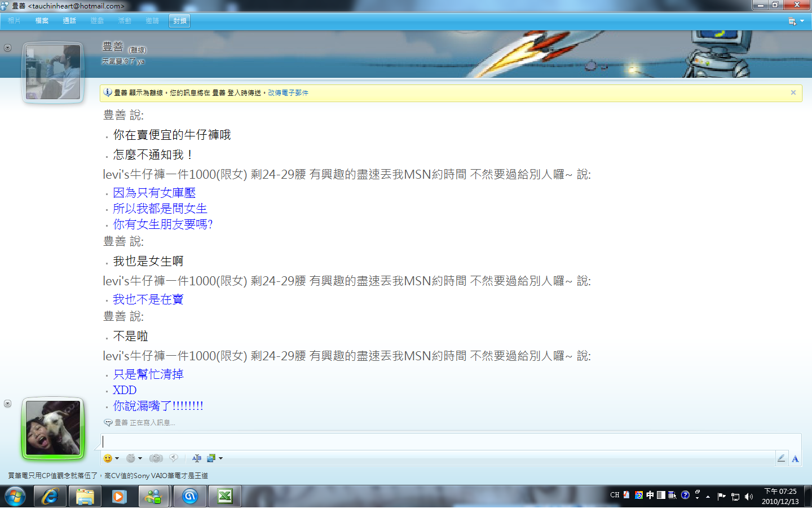
Task: Open the 相片 (Photos) menu
Action: tap(14, 21)
